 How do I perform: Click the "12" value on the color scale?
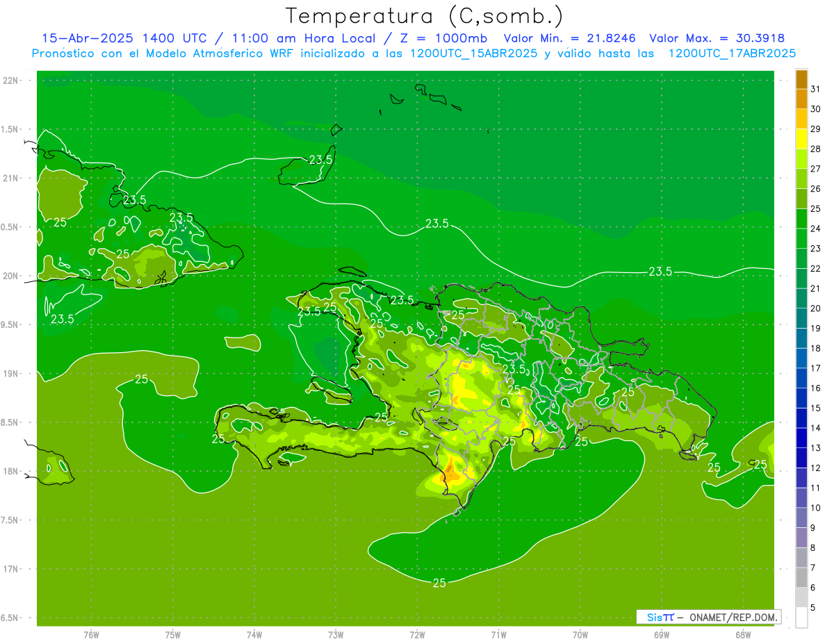coord(815,468)
